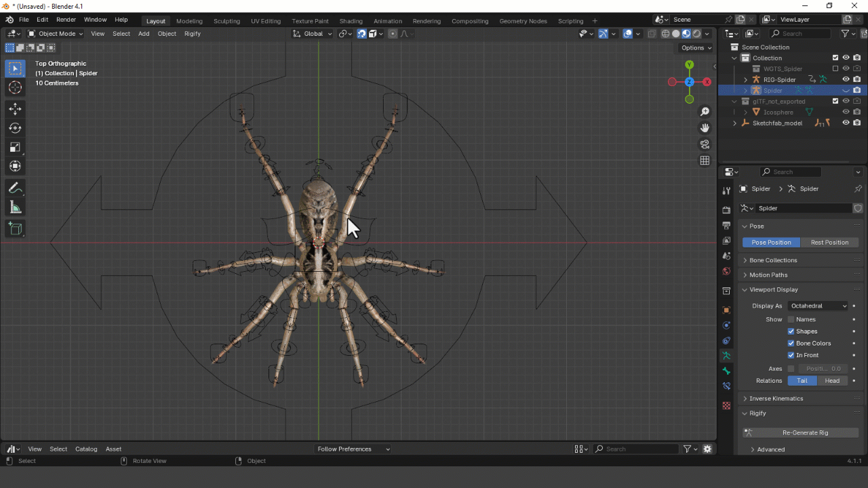Click the Add Cube tool

pos(15,229)
